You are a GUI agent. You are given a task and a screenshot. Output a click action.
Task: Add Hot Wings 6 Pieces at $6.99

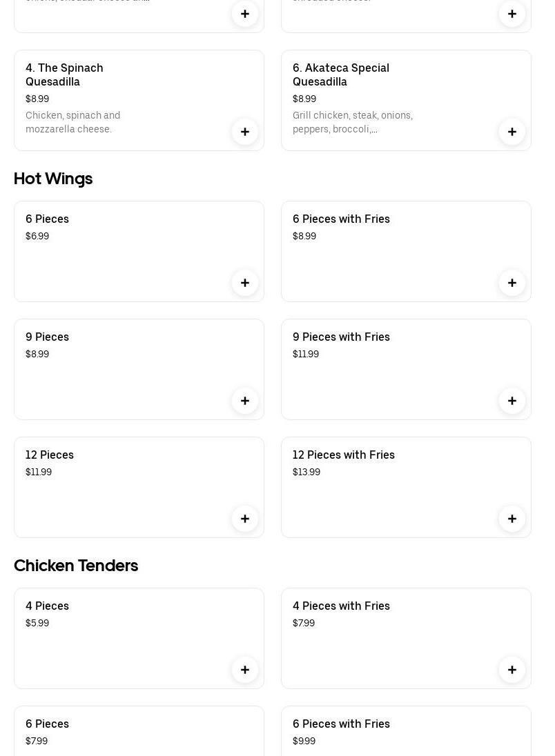point(244,283)
